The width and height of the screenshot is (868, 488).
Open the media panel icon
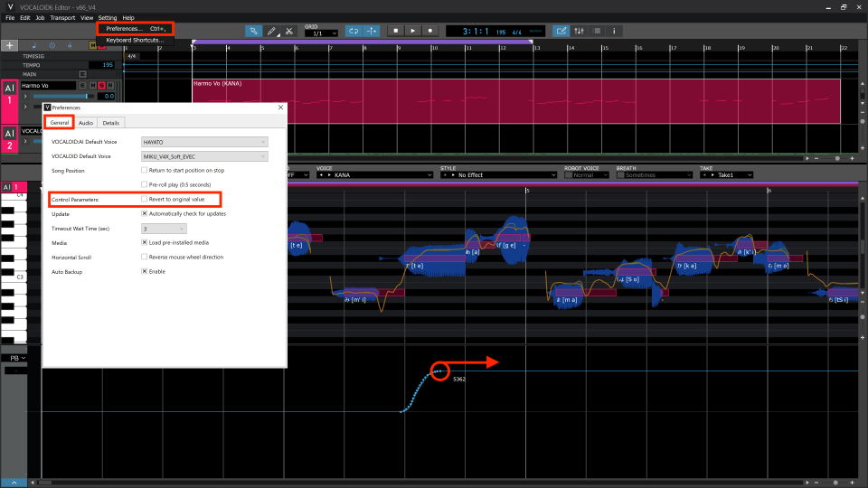coord(597,31)
